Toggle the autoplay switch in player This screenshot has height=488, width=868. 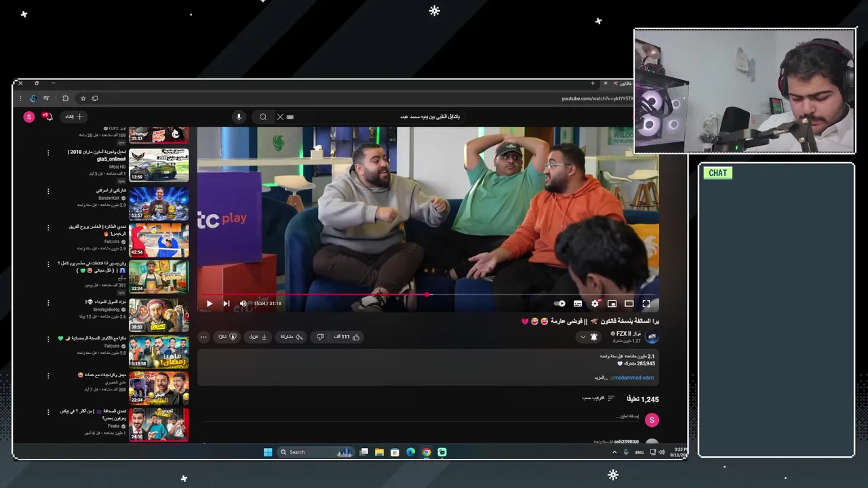click(560, 304)
